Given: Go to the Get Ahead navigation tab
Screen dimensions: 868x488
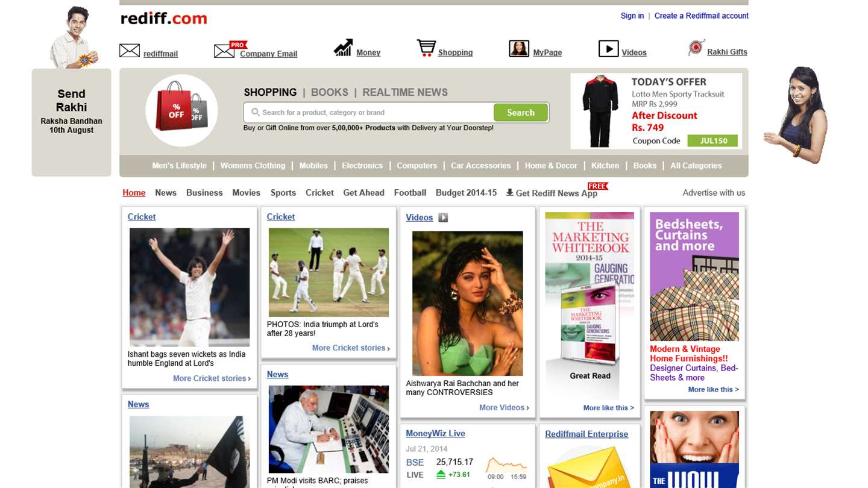Looking at the screenshot, I should point(363,193).
